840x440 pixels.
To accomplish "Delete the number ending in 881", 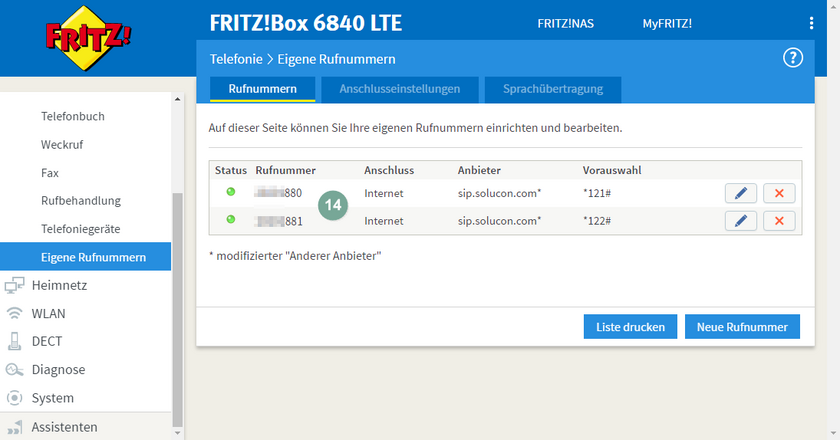I will point(779,221).
